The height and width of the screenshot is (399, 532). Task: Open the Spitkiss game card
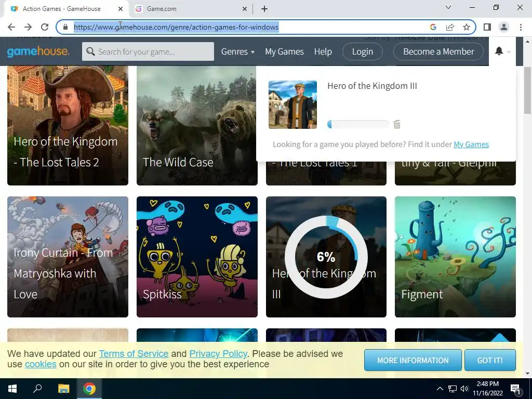(197, 257)
